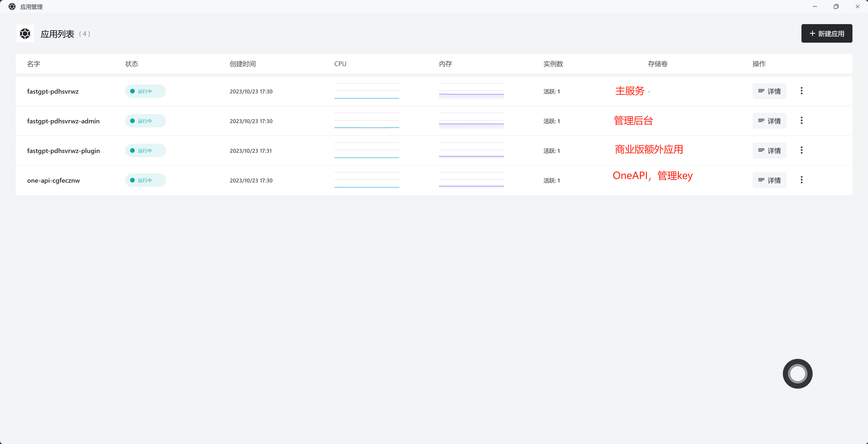Click the CPU usage graph of fastgpt-pdhsvrwz
868x444 pixels.
[367, 91]
